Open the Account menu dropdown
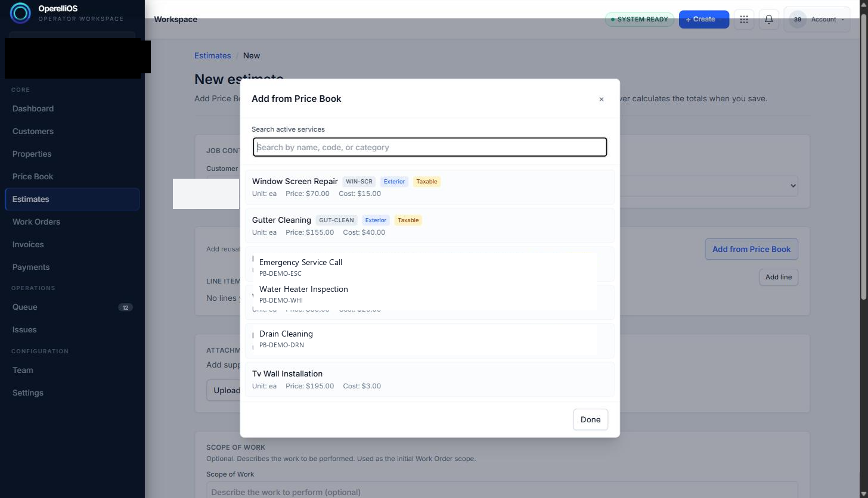Viewport: 868px width, 498px height. [817, 19]
